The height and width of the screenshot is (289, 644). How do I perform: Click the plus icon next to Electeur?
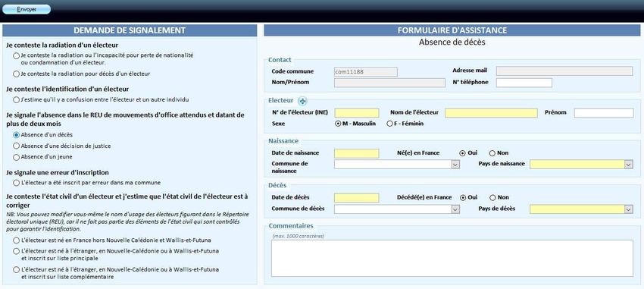point(302,101)
